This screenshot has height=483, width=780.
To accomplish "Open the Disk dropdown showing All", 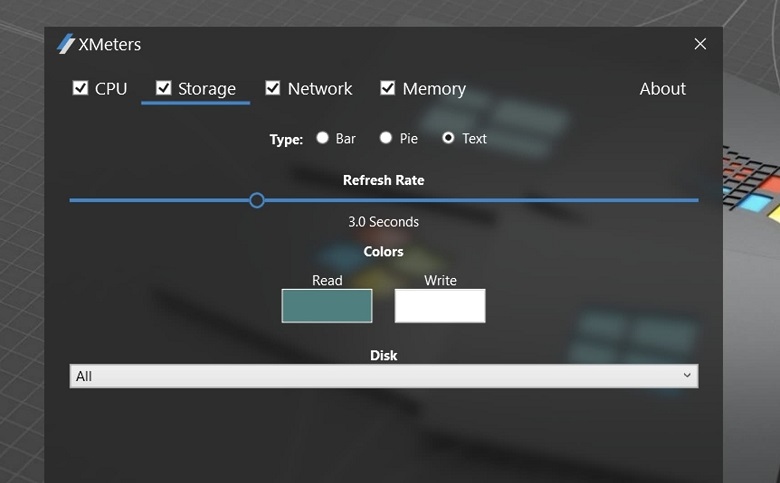I will click(383, 376).
